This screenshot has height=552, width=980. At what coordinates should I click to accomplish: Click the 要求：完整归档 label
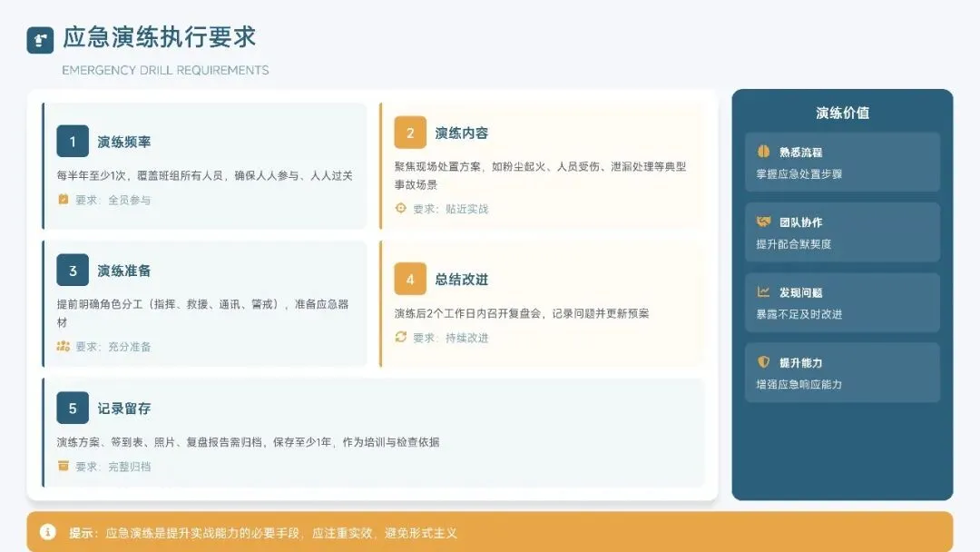pos(113,467)
